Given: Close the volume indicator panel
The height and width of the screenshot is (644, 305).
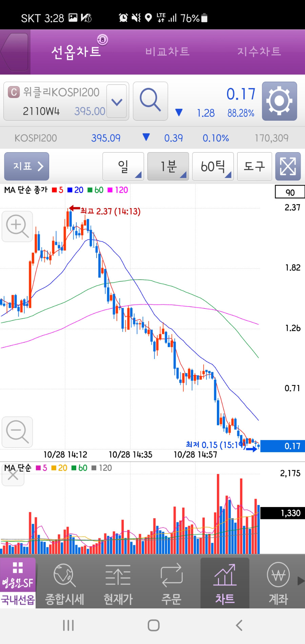Looking at the screenshot, I should click(x=13, y=475).
